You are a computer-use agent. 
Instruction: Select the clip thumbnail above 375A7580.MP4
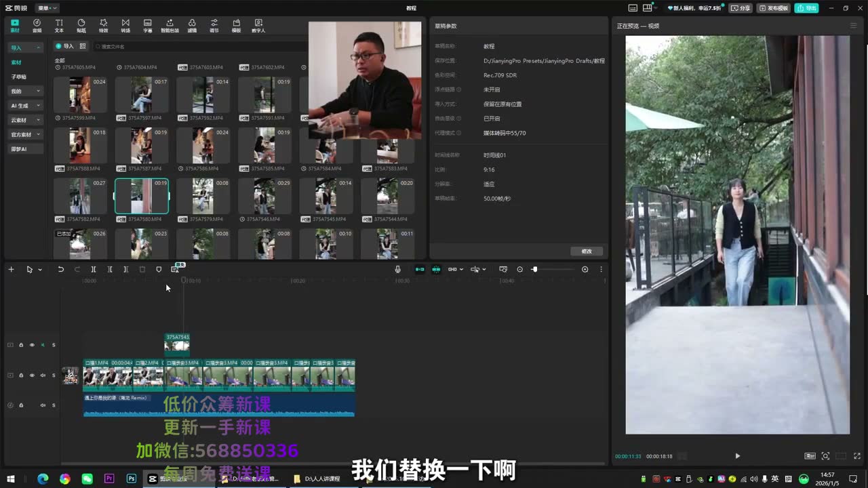(x=142, y=197)
